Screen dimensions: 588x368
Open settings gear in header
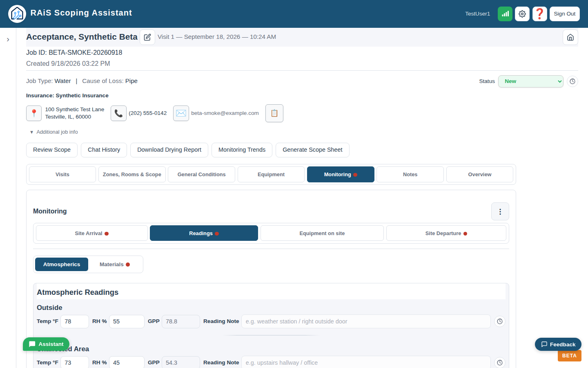coord(522,14)
